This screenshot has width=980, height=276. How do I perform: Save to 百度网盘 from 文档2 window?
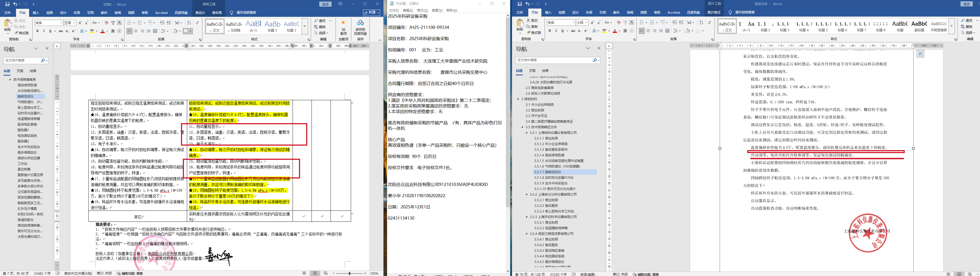pos(360,27)
